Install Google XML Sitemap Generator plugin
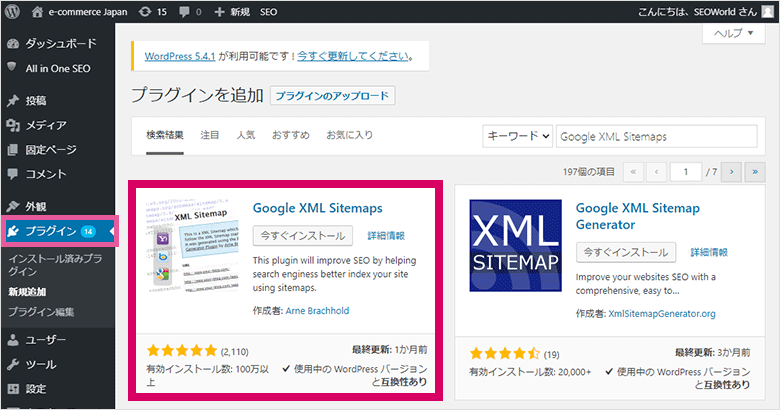 click(x=626, y=252)
